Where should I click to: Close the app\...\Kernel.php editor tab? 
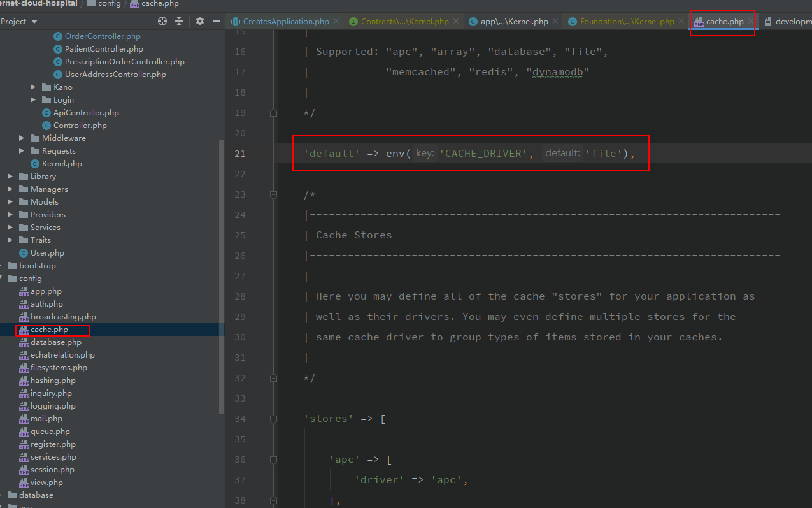pyautogui.click(x=555, y=22)
